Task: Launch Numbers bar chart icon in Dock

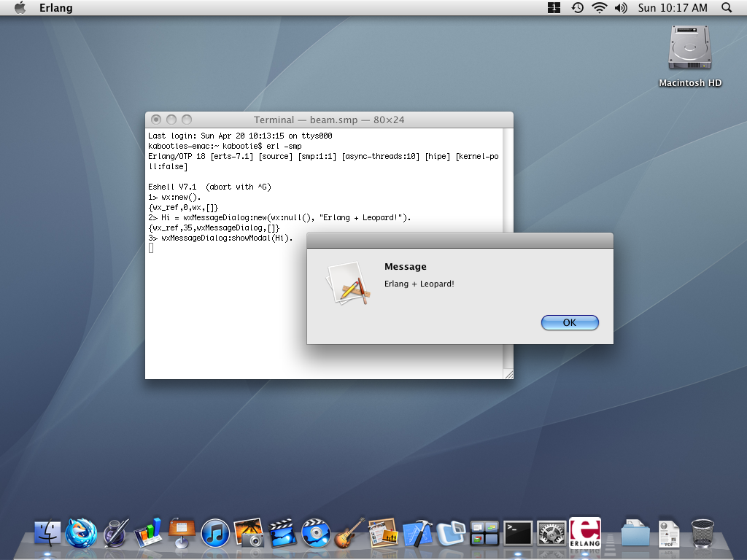Action: 147,532
